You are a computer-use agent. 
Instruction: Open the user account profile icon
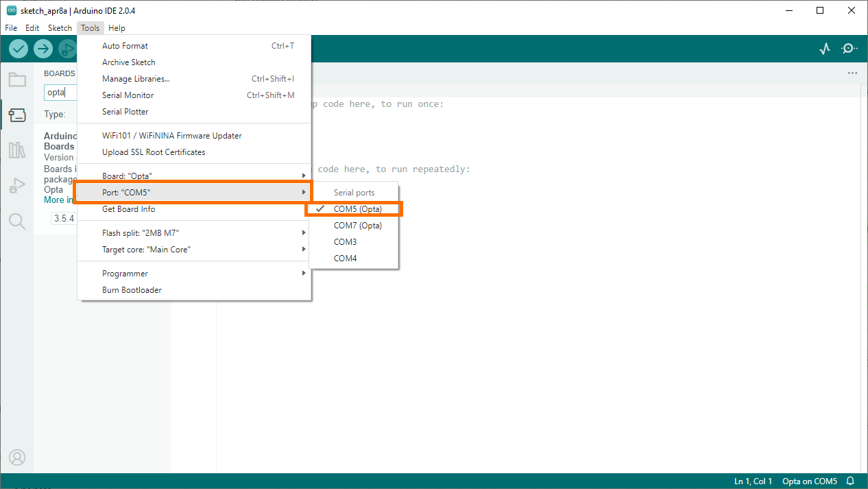(17, 457)
